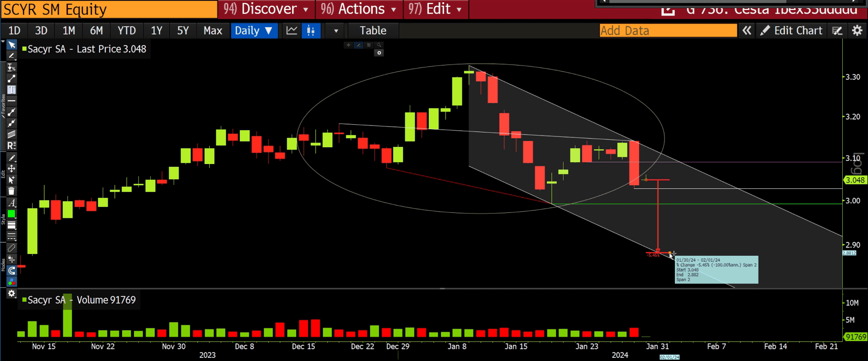
Task: Select the 6M time range
Action: click(x=96, y=30)
